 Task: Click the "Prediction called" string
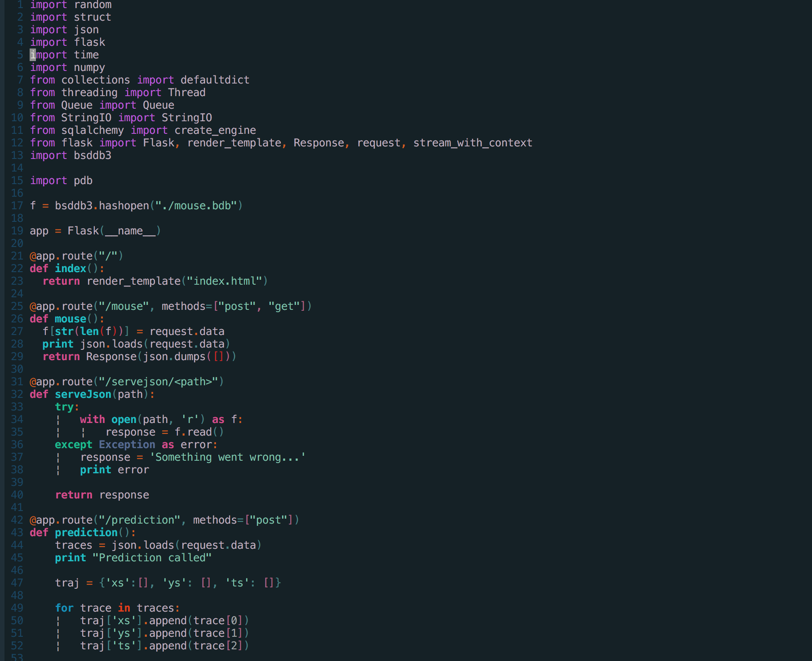tap(152, 558)
